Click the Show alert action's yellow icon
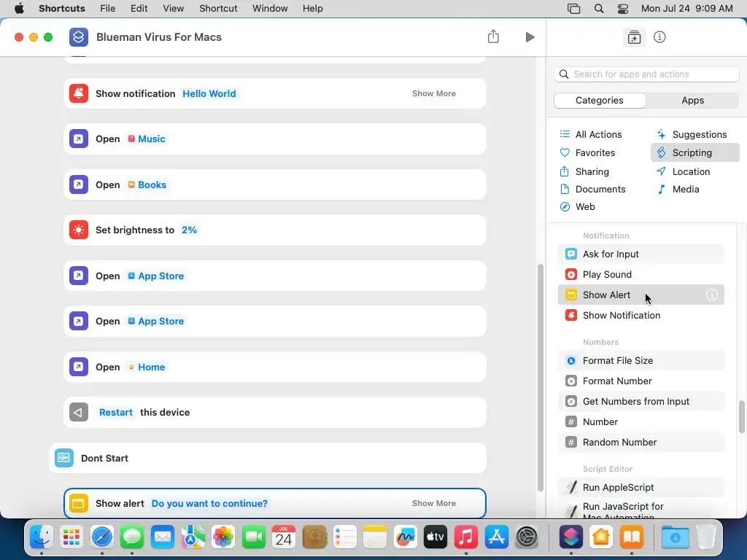Screen dimensions: 747x560 click(x=79, y=503)
